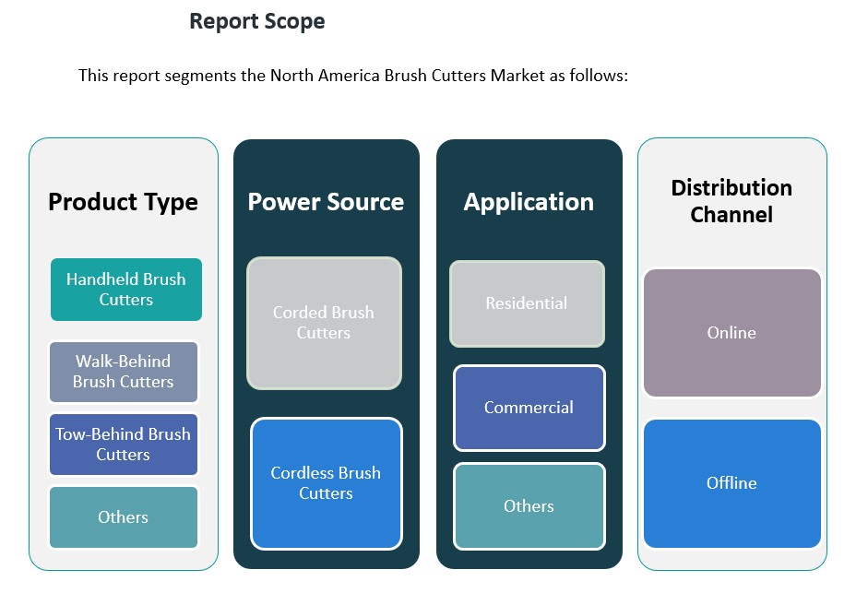Select the Power Source column header
This screenshot has height=605, width=868.
click(x=326, y=202)
